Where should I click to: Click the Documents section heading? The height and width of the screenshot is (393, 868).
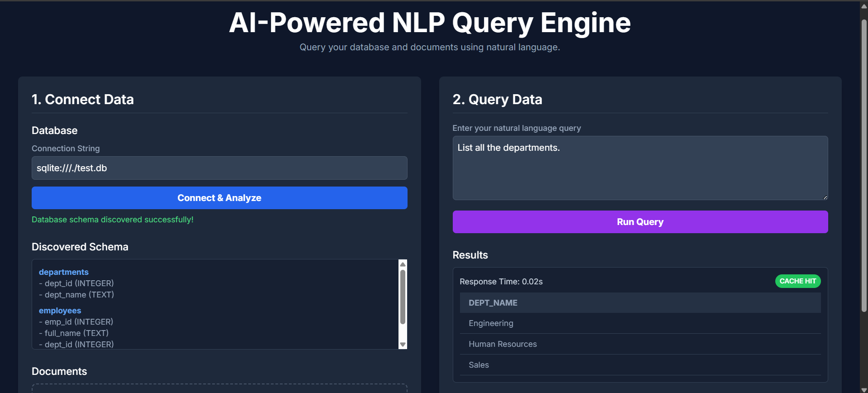coord(59,371)
